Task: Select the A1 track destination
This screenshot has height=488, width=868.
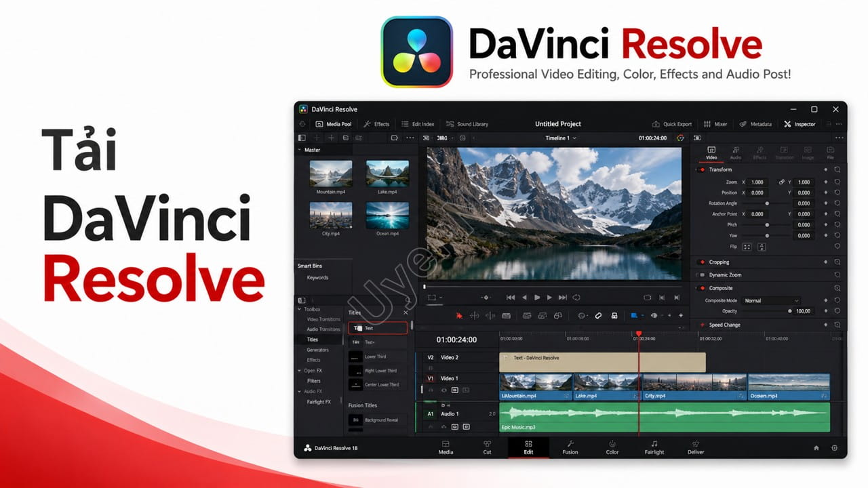Action: click(x=430, y=413)
